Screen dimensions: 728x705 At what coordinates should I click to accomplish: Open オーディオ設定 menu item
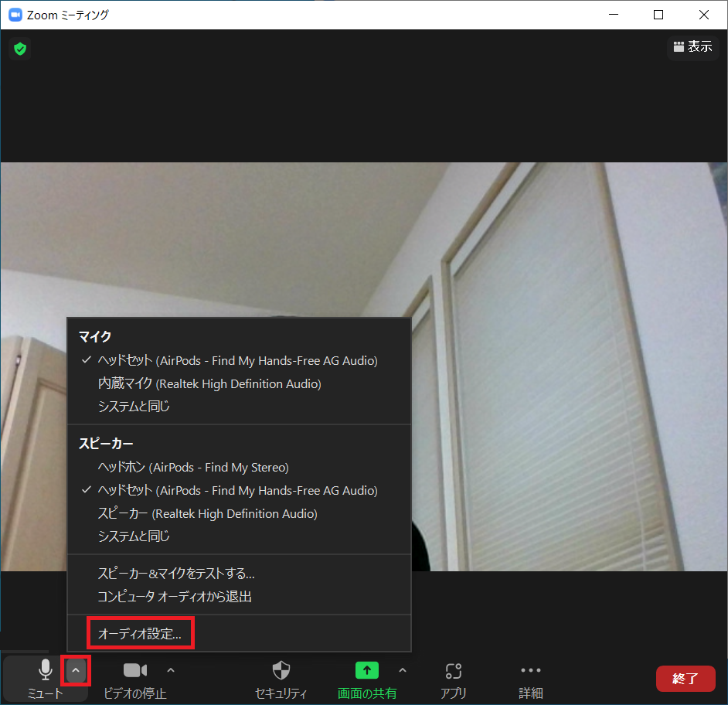pos(239,634)
